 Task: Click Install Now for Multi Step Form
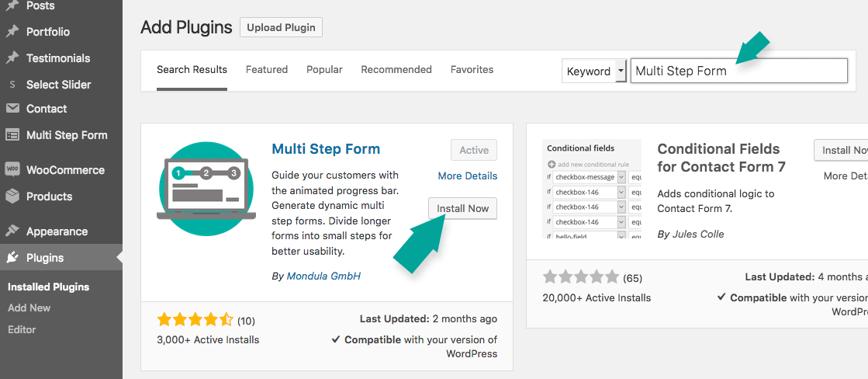coord(463,208)
